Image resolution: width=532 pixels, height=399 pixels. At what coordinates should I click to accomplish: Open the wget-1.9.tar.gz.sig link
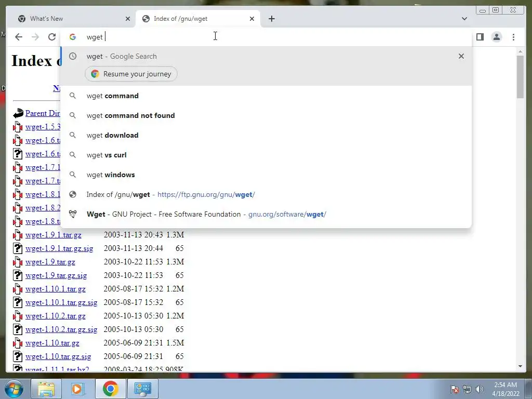(x=56, y=275)
